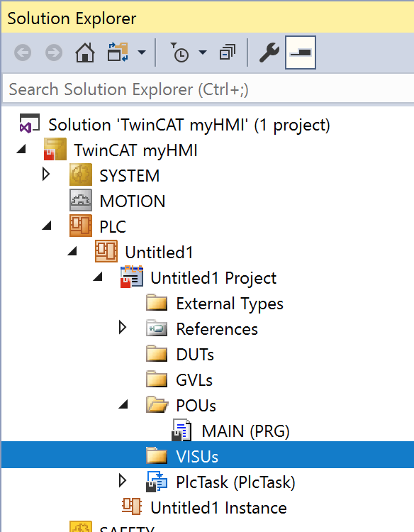The image size is (414, 532).
Task: Click the VISUs folder icon
Action: pyautogui.click(x=157, y=455)
